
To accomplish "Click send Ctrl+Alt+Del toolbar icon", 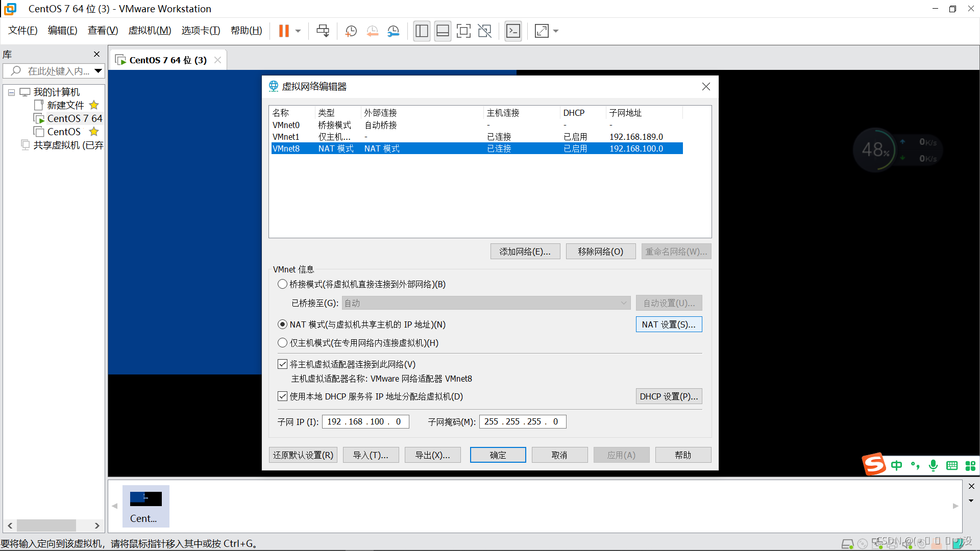I will pos(323,31).
